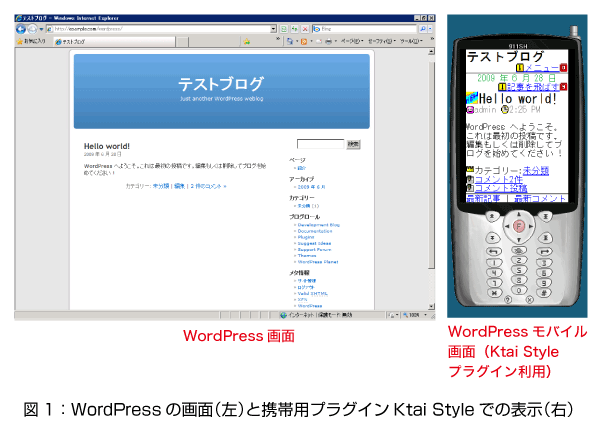Open the 2 件のコメント link

pos(208,186)
